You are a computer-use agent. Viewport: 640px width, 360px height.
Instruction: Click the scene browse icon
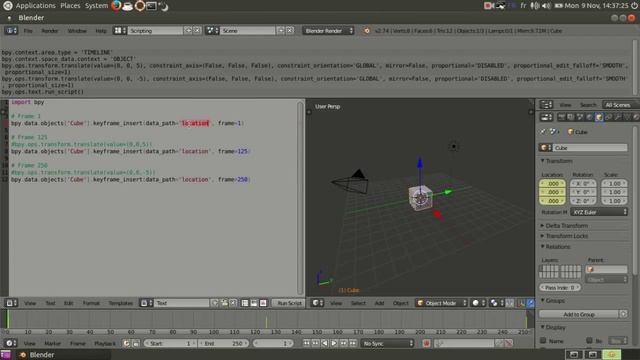(x=212, y=31)
